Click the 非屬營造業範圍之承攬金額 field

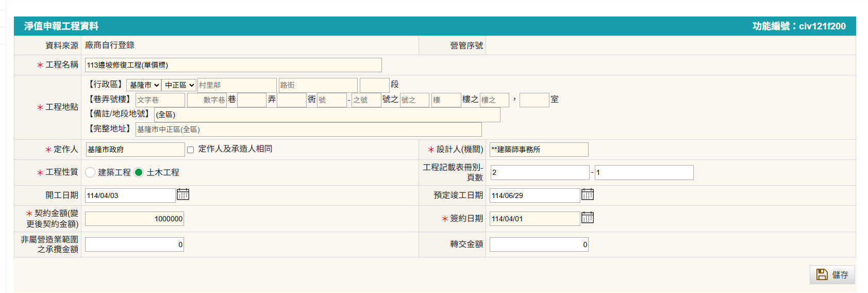point(135,245)
